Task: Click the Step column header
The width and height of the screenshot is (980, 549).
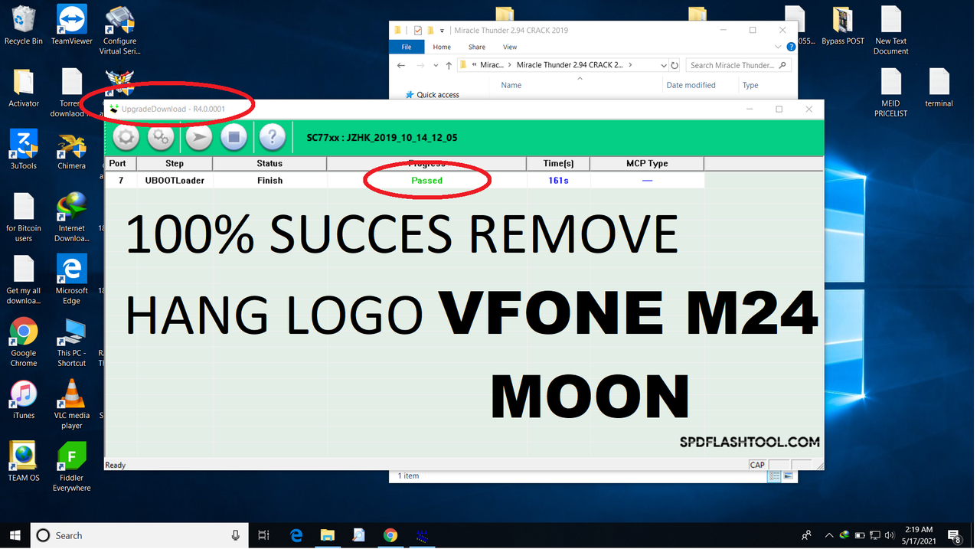Action: [175, 163]
